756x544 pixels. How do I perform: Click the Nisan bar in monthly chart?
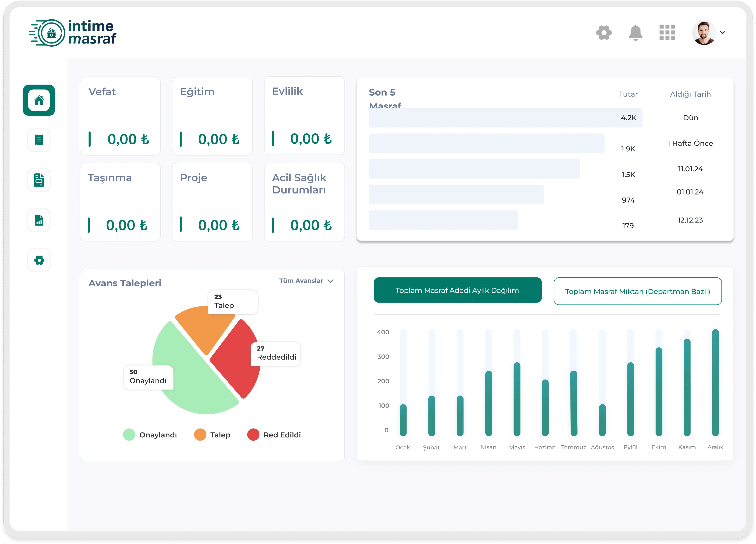point(488,403)
